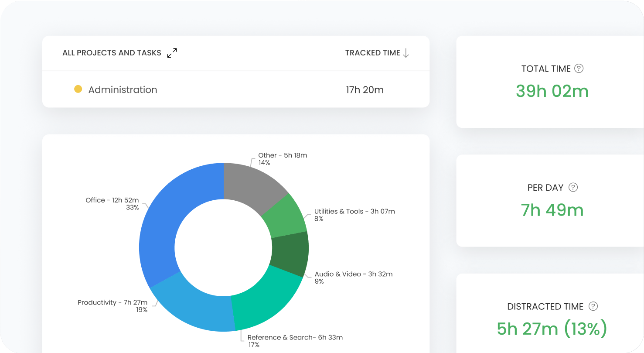
Task: Click the Reference & Search 6h 33m label
Action: (295, 337)
